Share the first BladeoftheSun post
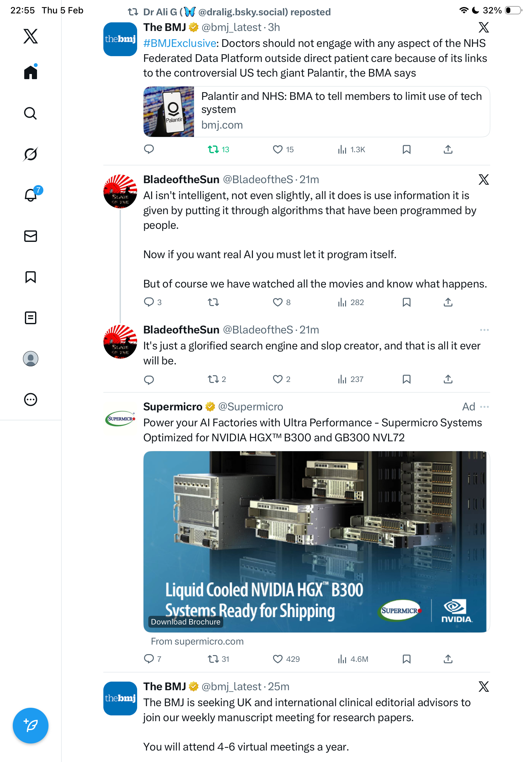Image resolution: width=532 pixels, height=762 pixels. [448, 302]
